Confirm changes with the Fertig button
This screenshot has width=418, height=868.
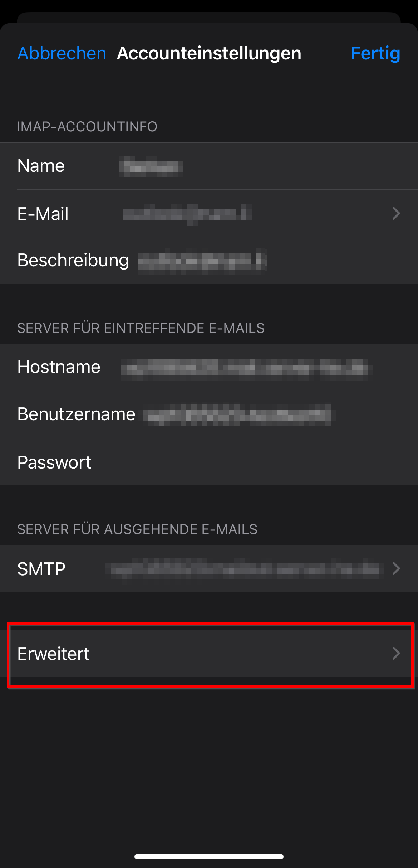tap(375, 53)
